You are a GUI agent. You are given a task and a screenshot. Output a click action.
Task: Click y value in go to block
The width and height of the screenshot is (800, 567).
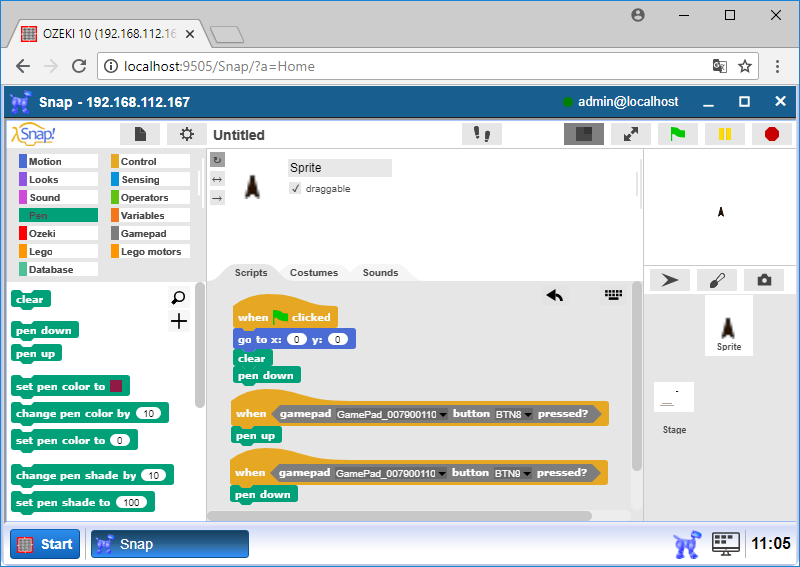[x=338, y=339]
